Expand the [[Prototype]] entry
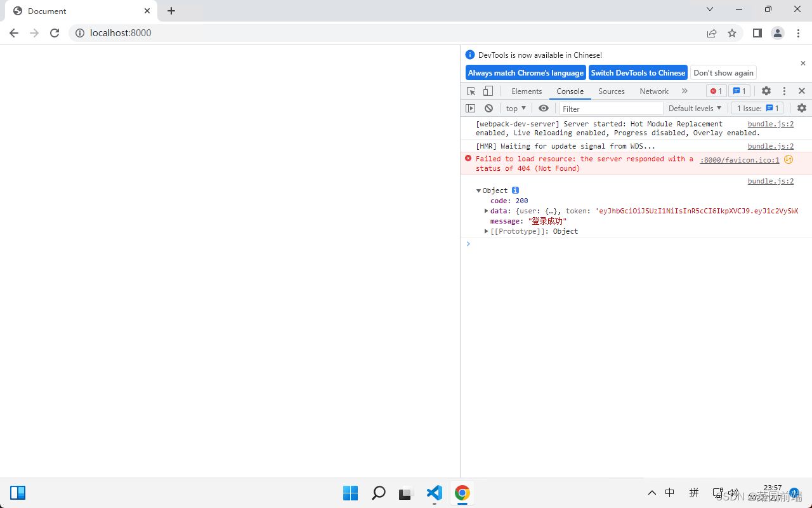This screenshot has width=812, height=508. tap(487, 231)
